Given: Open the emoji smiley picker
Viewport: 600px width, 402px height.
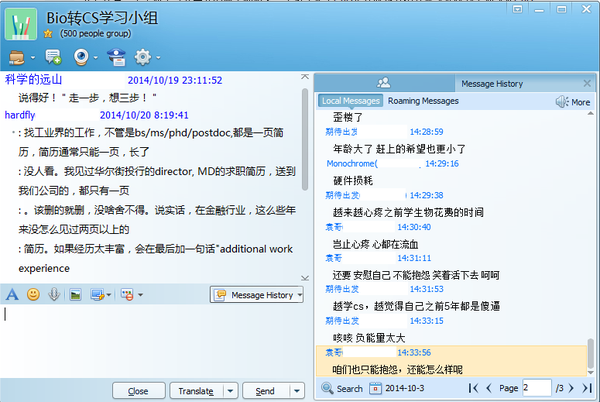Looking at the screenshot, I should pos(33,294).
